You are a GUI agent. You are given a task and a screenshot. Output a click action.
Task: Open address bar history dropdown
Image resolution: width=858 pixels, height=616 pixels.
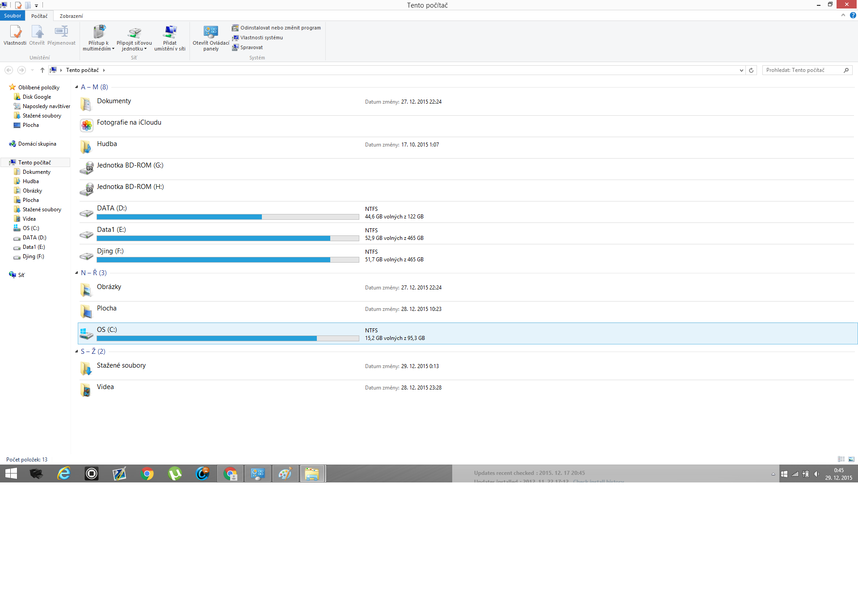point(741,70)
